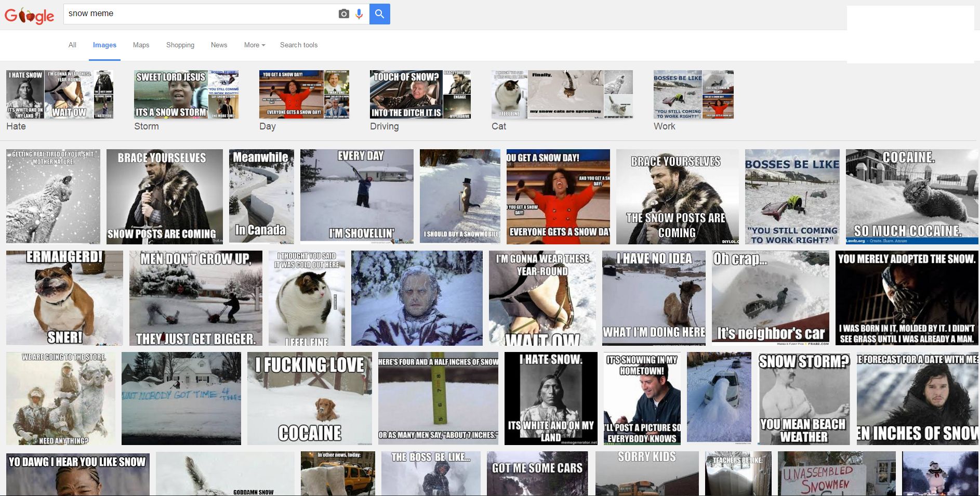Viewport: 980px width, 496px height.
Task: Go to the Shopping tab
Action: pos(180,45)
